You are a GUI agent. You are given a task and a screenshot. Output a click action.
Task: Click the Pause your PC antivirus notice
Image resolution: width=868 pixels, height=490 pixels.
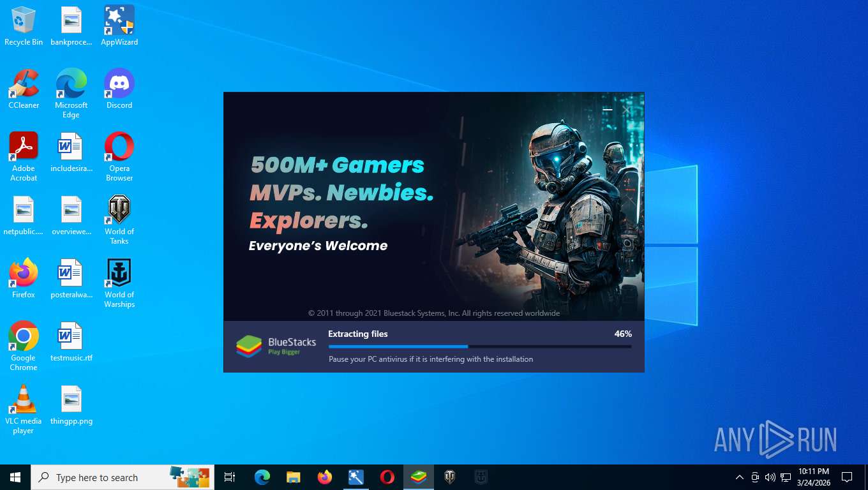431,359
